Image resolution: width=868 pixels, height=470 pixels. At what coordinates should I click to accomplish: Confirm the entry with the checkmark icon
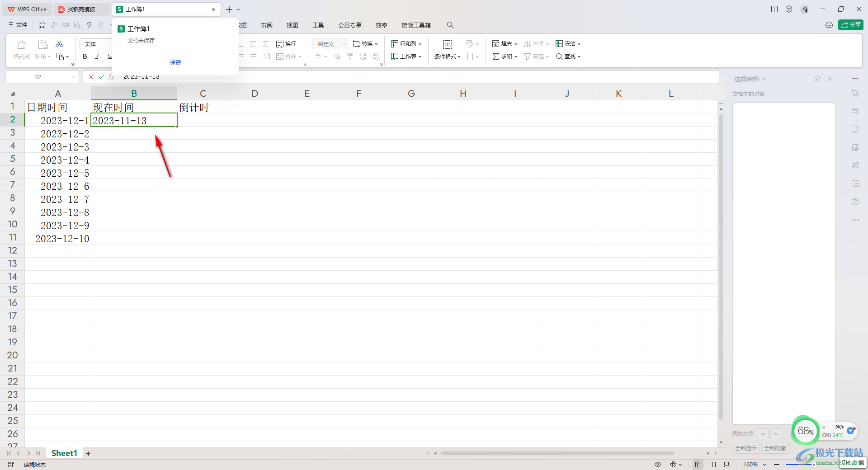(x=101, y=77)
